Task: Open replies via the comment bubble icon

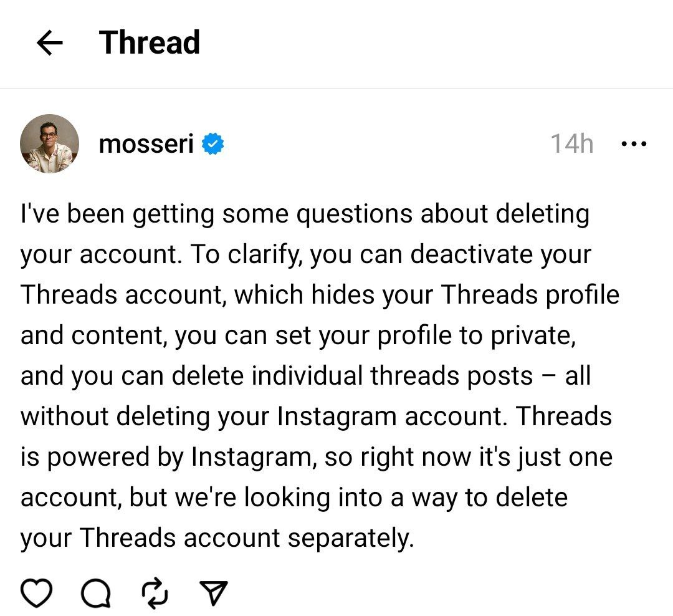Action: [x=96, y=593]
